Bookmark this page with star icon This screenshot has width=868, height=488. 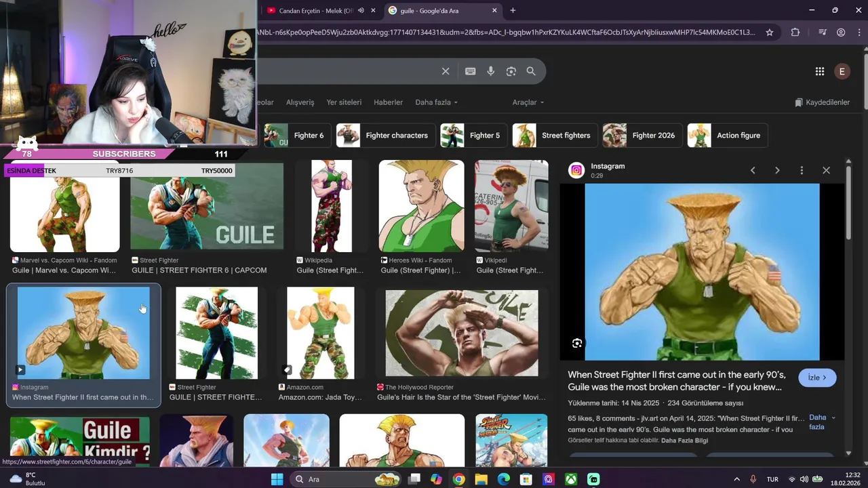[x=770, y=32]
